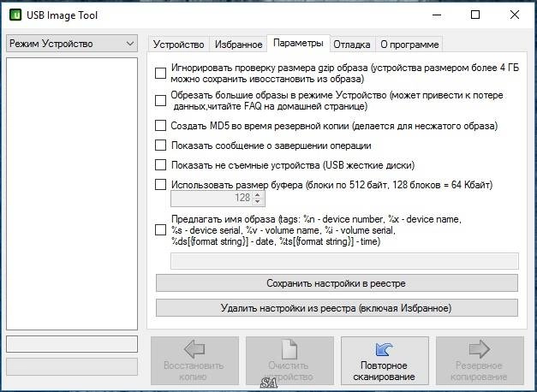Click the lower progress bar on the left
The width and height of the screenshot is (537, 392).
click(x=72, y=366)
